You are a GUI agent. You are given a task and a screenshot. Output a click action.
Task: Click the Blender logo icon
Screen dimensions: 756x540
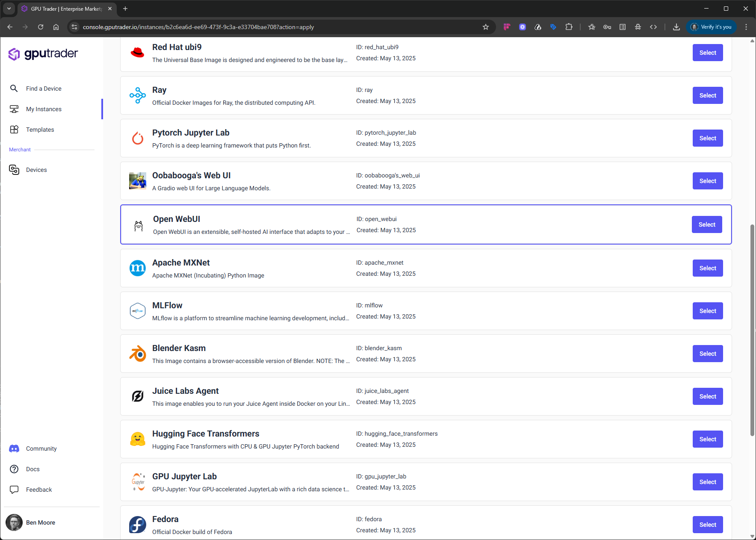tap(138, 354)
